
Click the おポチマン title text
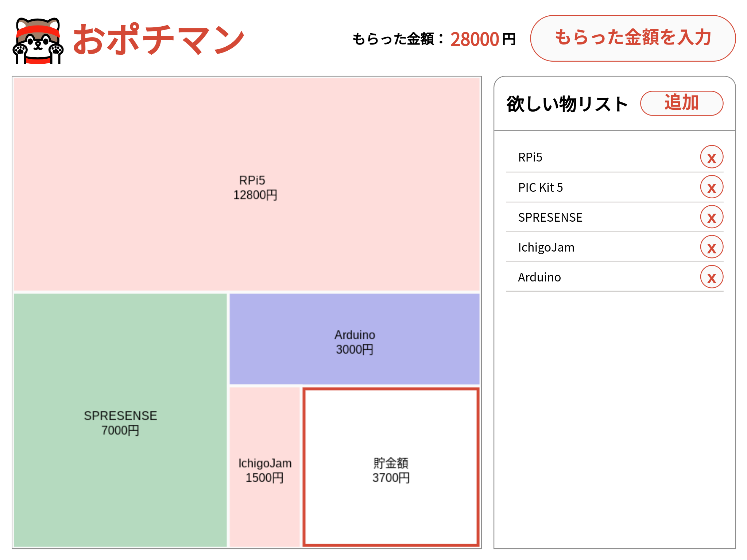click(159, 39)
